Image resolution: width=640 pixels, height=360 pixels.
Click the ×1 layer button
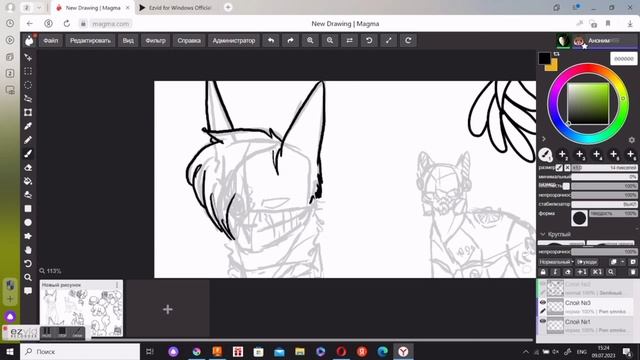(x=597, y=272)
